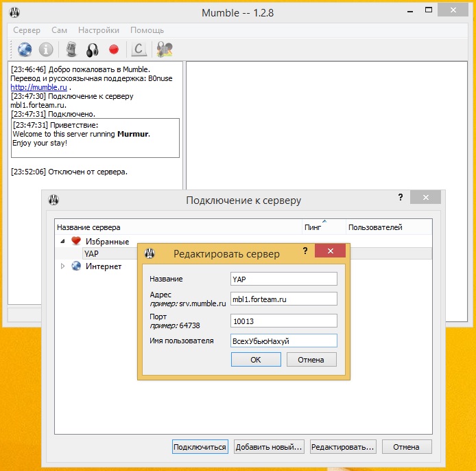Collapse the Избранные favorites group
The height and width of the screenshot is (471, 476).
[62, 241]
